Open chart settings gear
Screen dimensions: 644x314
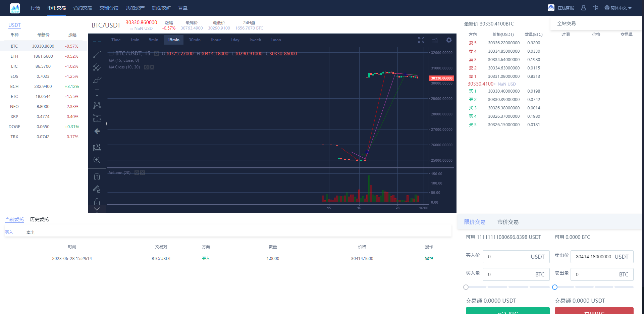point(449,40)
